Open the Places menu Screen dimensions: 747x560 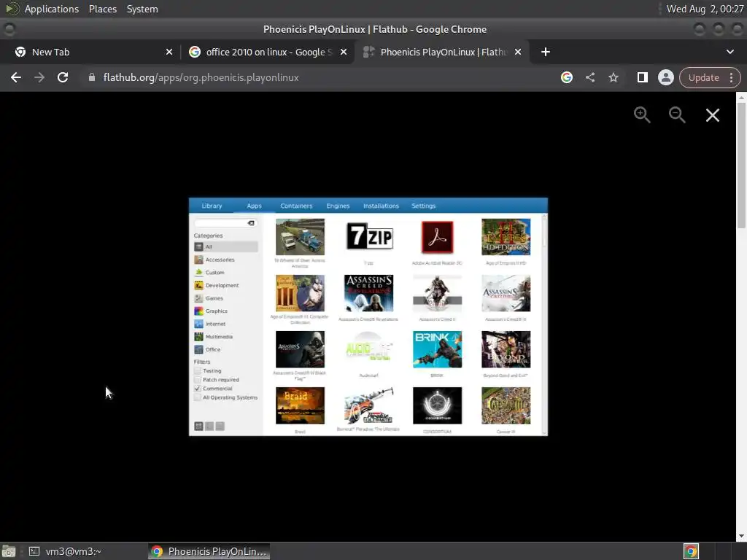[x=102, y=9]
